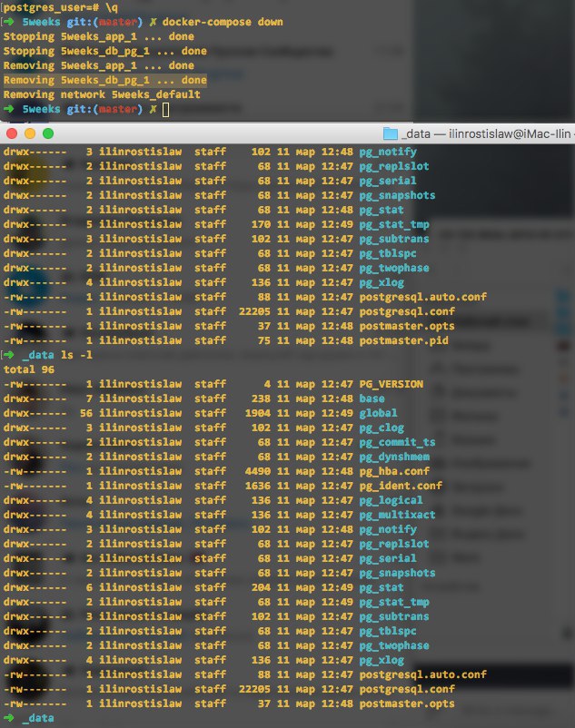The height and width of the screenshot is (728, 575).
Task: Click the 'total 96' output line
Action: (29, 369)
